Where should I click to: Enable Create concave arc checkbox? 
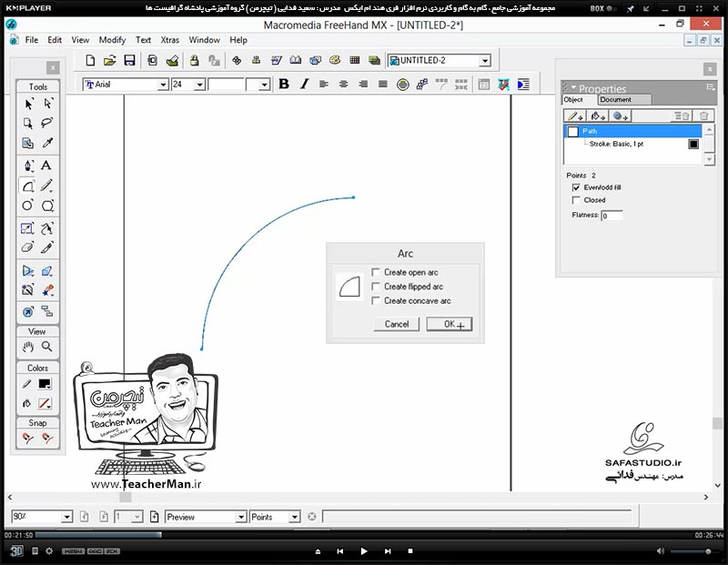click(x=376, y=301)
